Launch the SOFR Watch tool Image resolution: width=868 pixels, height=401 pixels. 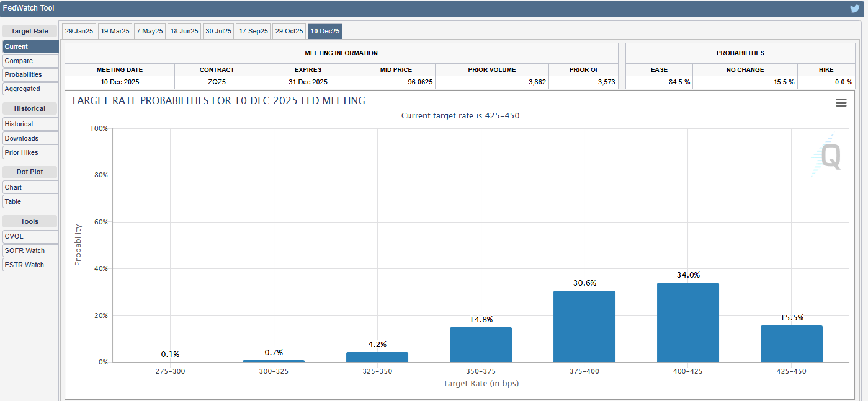point(30,250)
